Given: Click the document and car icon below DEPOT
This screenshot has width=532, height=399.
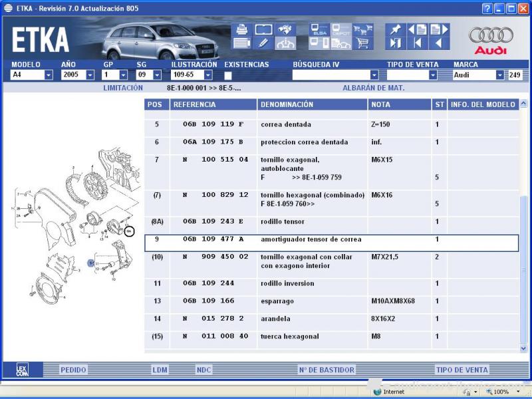Looking at the screenshot, I should click(340, 43).
